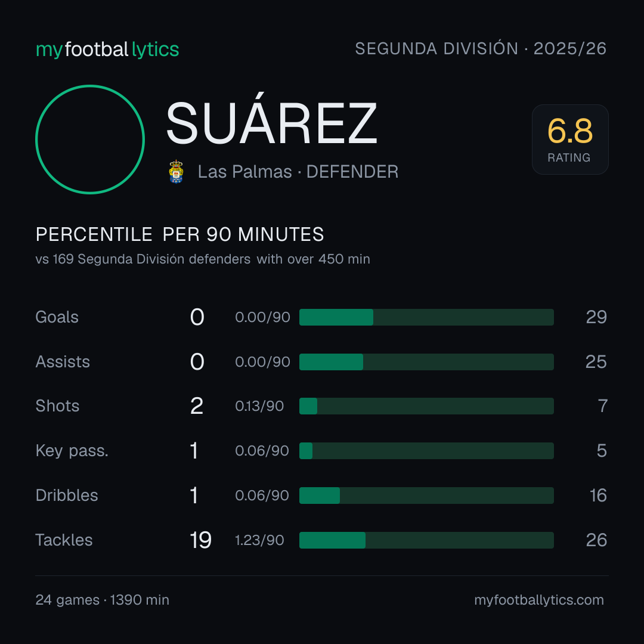Select the Goals stat label
Image resolution: width=644 pixels, height=644 pixels.
pyautogui.click(x=57, y=317)
